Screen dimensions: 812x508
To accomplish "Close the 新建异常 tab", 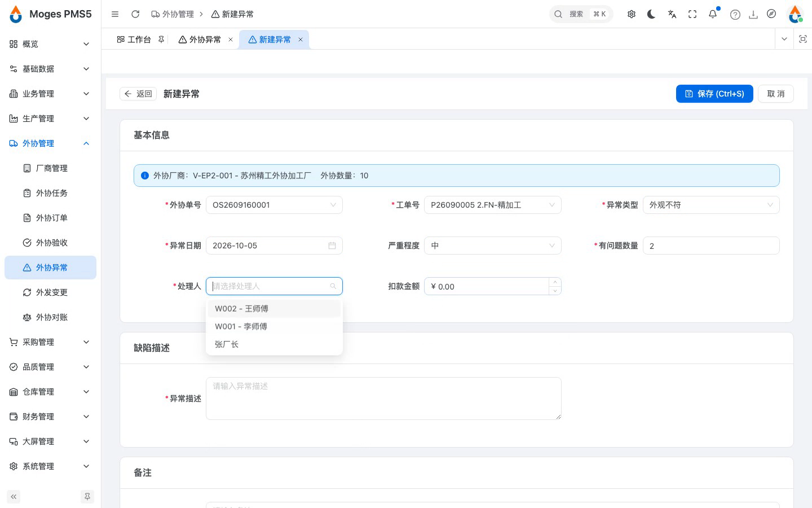I will pos(301,40).
